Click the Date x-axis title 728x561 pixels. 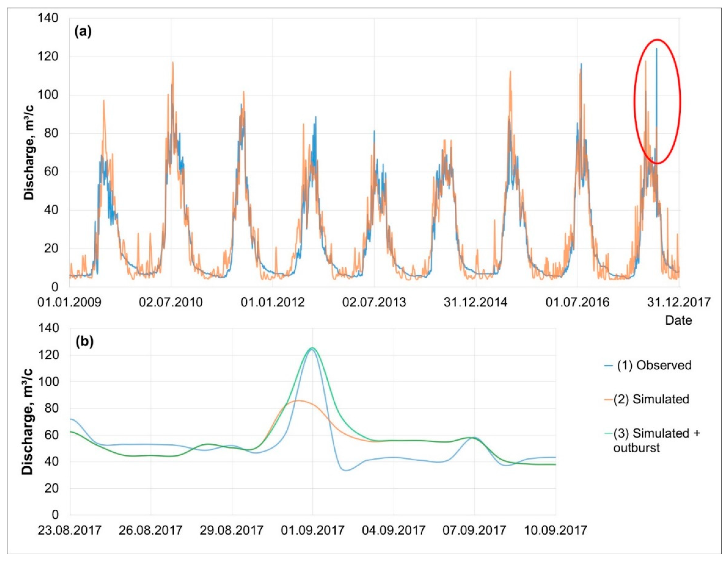coord(678,320)
